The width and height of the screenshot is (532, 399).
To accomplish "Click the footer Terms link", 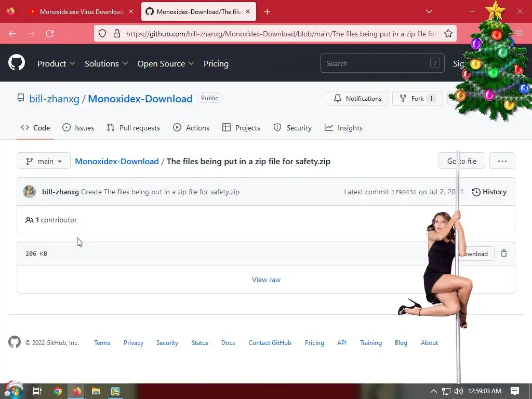I will (102, 343).
